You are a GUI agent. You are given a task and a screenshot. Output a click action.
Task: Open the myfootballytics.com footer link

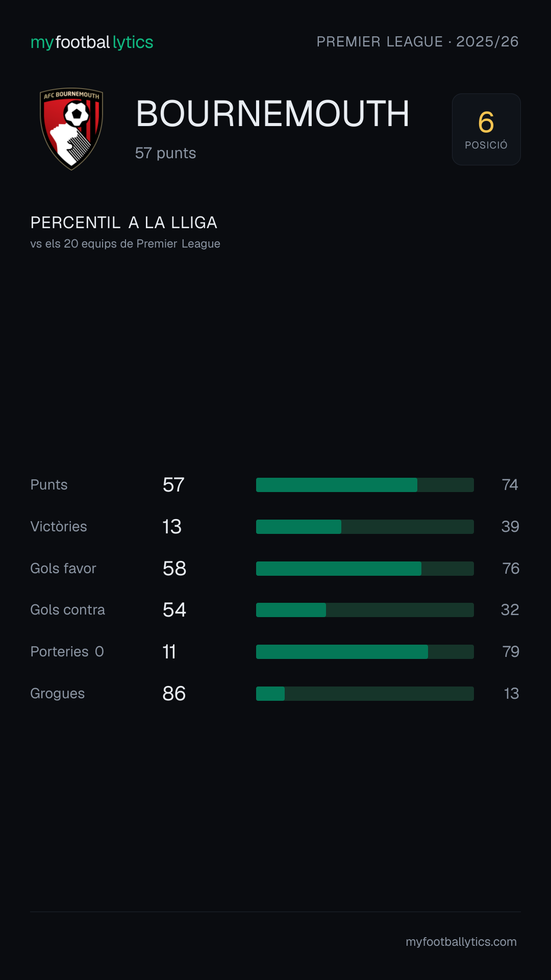point(461,942)
